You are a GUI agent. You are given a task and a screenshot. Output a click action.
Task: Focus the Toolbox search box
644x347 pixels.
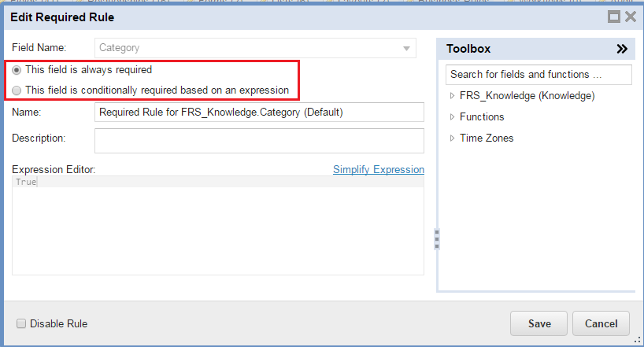[539, 75]
